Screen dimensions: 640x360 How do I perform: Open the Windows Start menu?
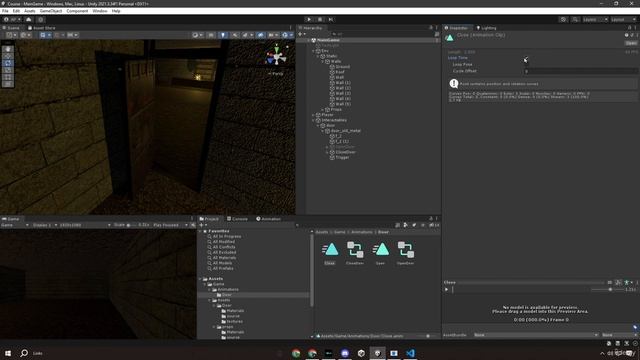tap(8, 353)
